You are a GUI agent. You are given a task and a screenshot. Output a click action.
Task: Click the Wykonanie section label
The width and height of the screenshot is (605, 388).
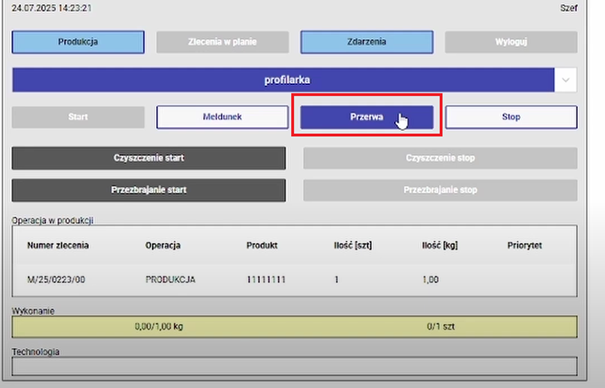33,311
